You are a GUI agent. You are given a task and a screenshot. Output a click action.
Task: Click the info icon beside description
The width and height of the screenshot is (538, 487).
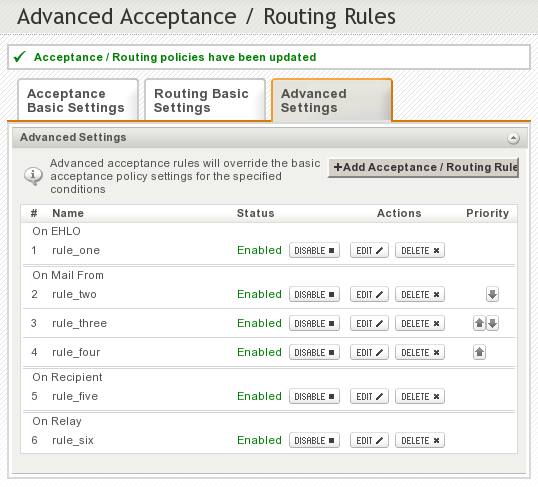point(33,176)
